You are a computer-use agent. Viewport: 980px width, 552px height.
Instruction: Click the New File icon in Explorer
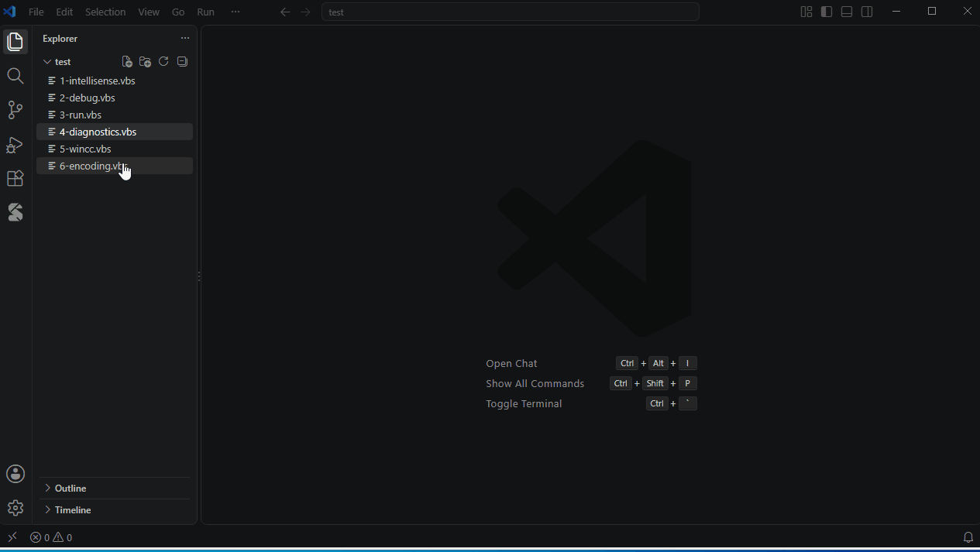pyautogui.click(x=127, y=62)
